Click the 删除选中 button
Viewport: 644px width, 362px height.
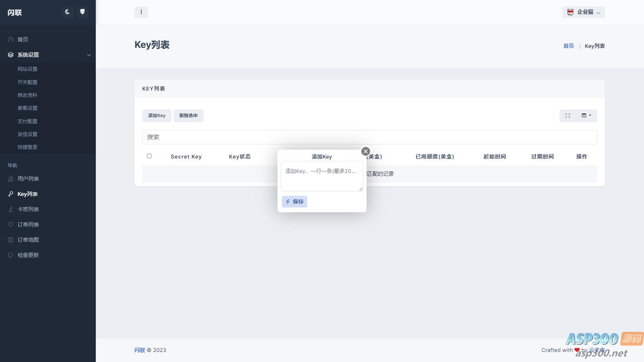188,116
